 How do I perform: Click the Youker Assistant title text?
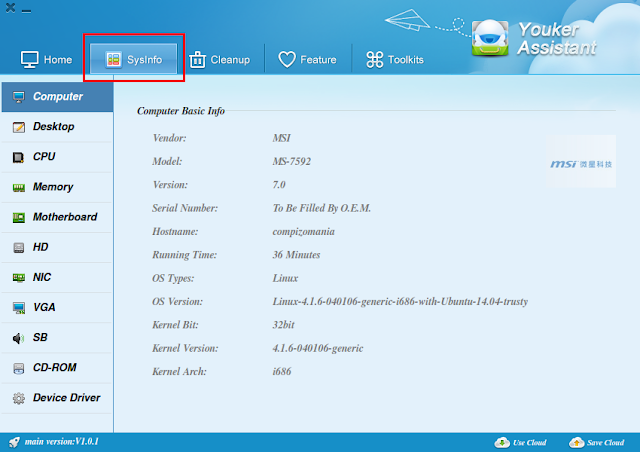tap(557, 39)
